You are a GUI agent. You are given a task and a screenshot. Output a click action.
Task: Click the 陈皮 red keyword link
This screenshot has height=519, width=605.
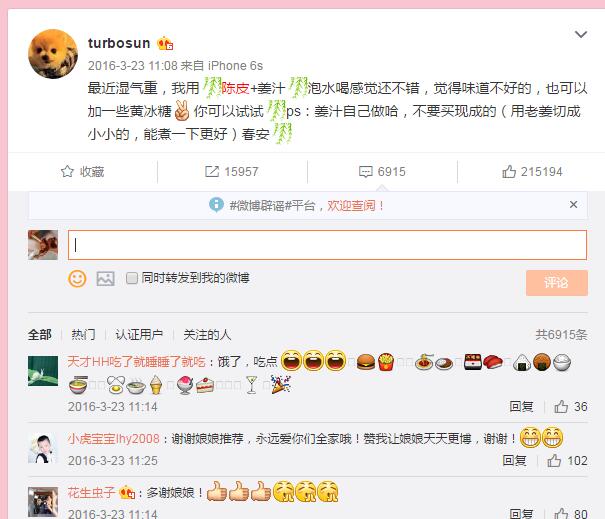[x=235, y=88]
